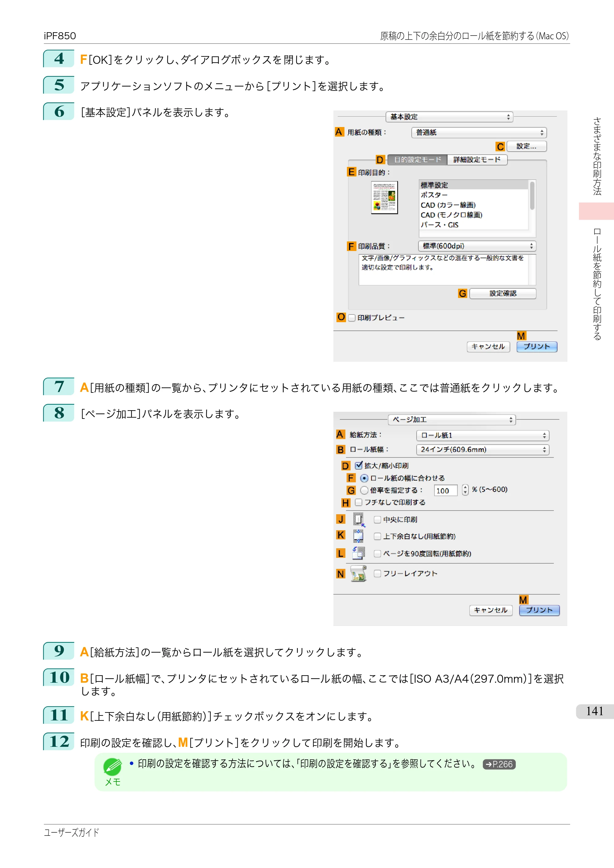Screen dimensions: 614x868
Task: Select ポスター in the print purpose list
Action: click(474, 195)
